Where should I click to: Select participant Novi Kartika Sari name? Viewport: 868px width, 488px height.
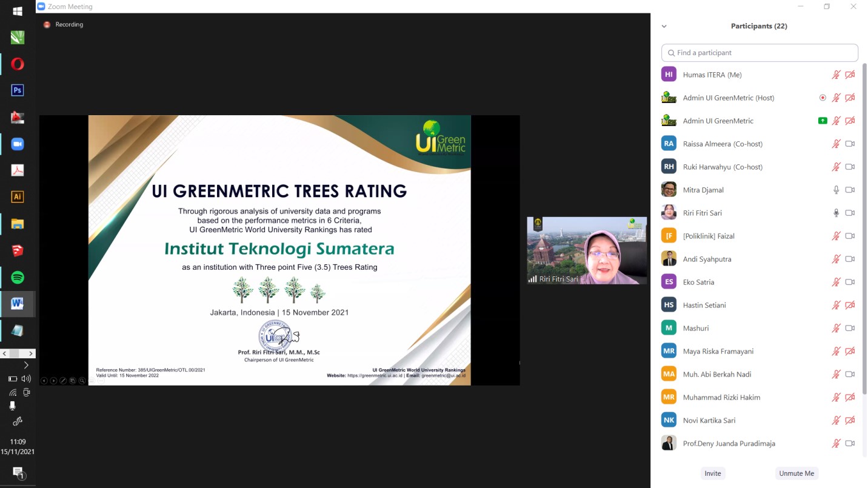click(x=709, y=420)
